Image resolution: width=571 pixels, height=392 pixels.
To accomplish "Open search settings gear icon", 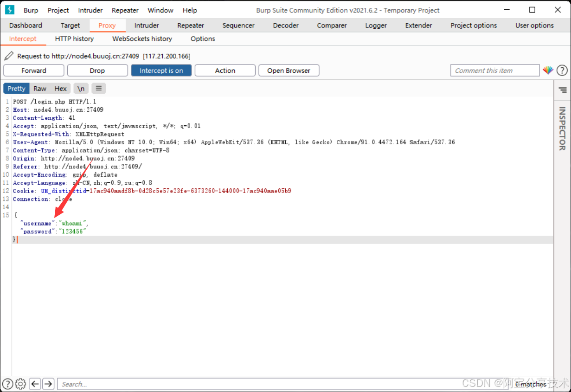I will pyautogui.click(x=20, y=384).
